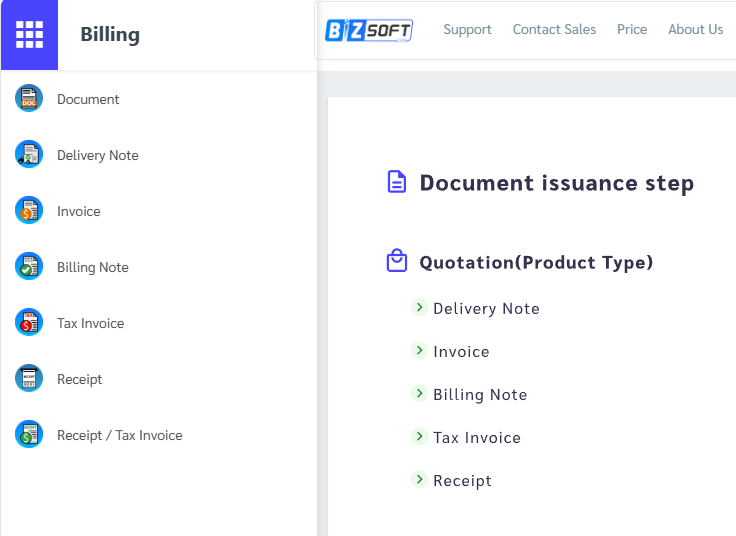736x536 pixels.
Task: Open Receipt / Tax Invoice green icon
Action: [29, 434]
